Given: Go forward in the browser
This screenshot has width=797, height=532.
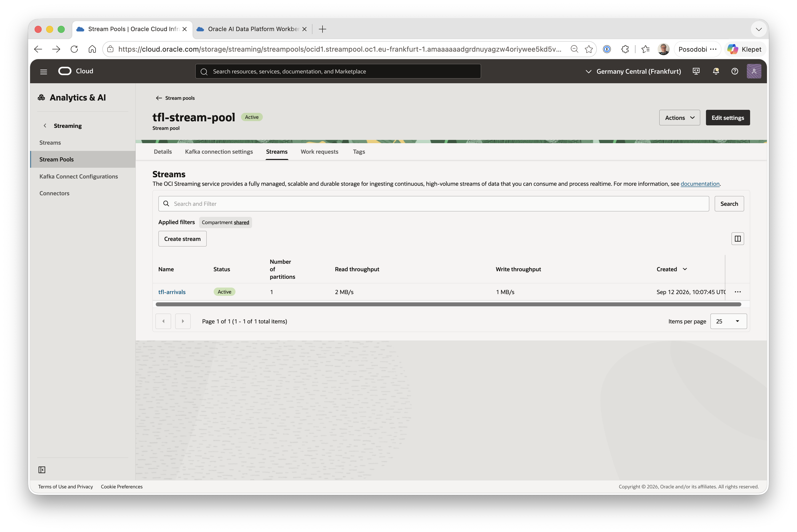Looking at the screenshot, I should click(x=56, y=49).
